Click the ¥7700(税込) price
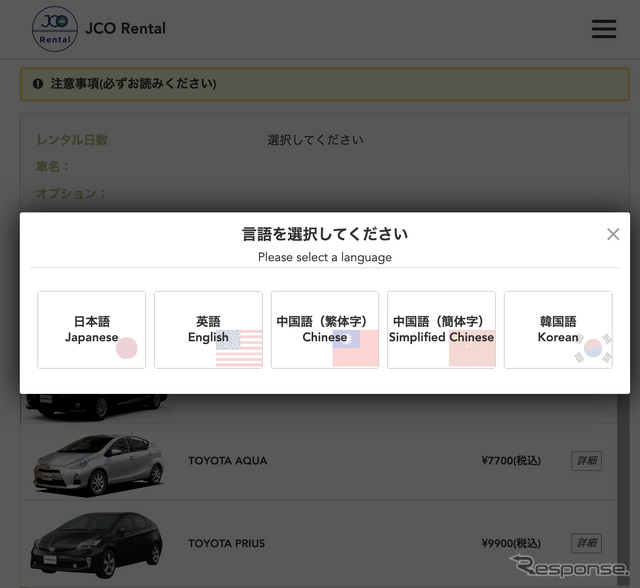The image size is (640, 588). coord(511,461)
